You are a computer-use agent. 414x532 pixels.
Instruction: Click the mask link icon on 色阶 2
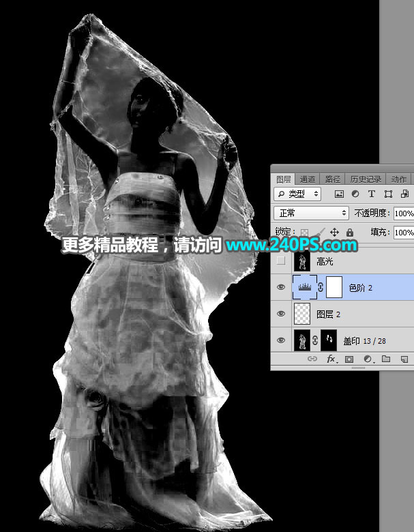[x=321, y=287]
